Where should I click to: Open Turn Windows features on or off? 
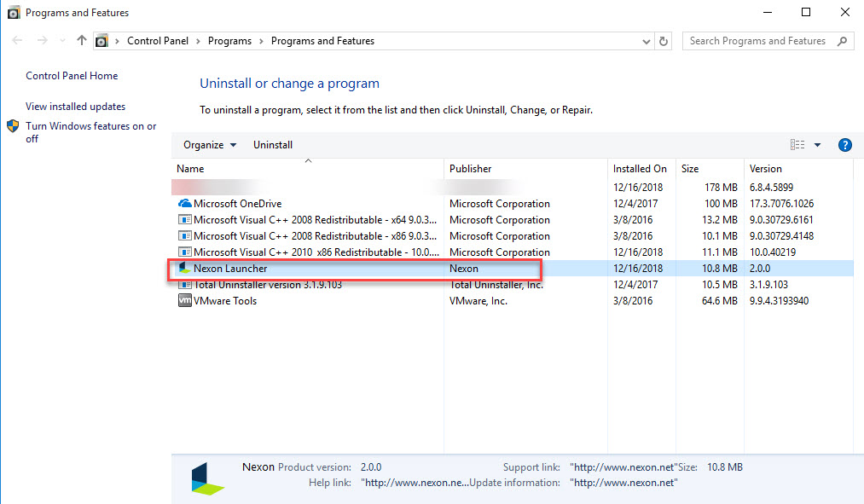pos(91,132)
